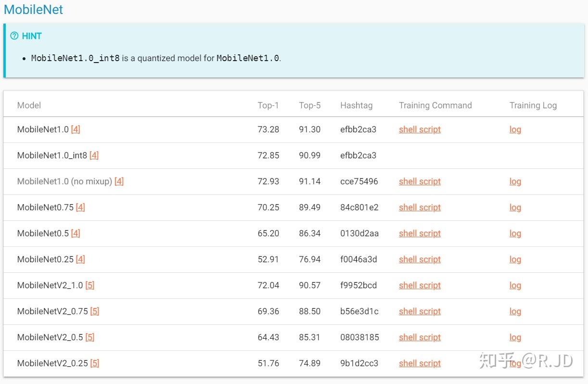The image size is (588, 384).
Task: Click the Model column header
Action: [x=29, y=105]
